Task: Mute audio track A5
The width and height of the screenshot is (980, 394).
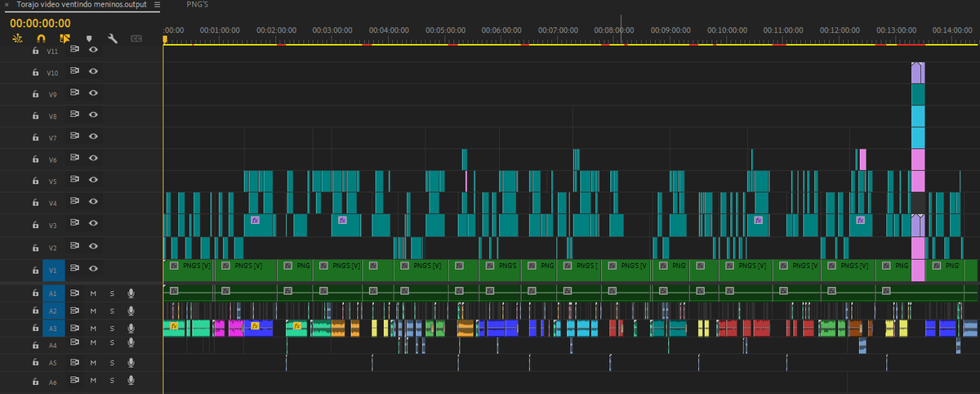Action: (x=93, y=362)
